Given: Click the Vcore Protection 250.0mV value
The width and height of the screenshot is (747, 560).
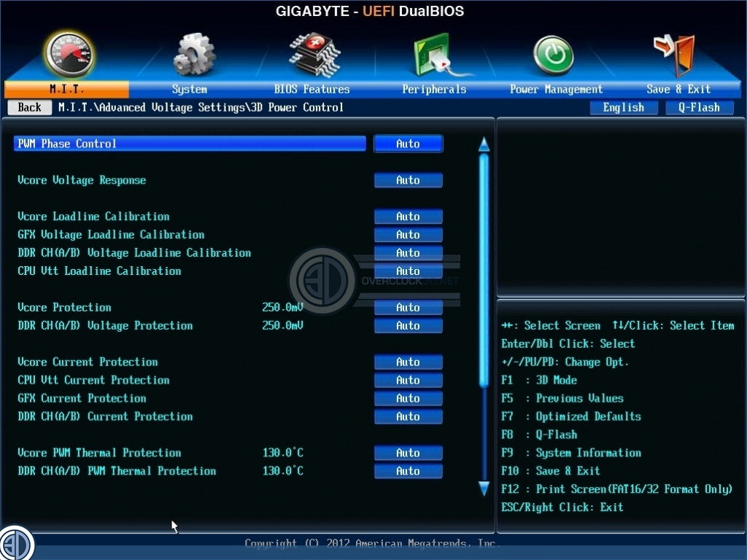Looking at the screenshot, I should point(282,307).
